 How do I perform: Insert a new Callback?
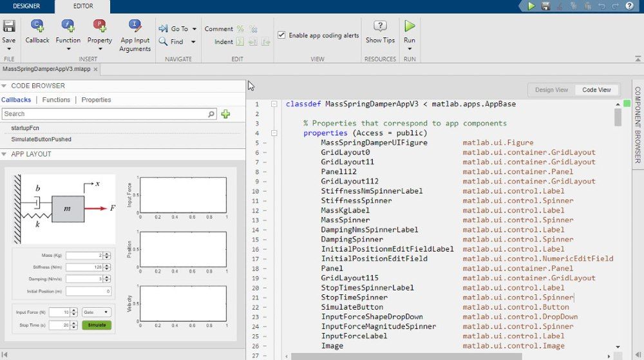37,26
